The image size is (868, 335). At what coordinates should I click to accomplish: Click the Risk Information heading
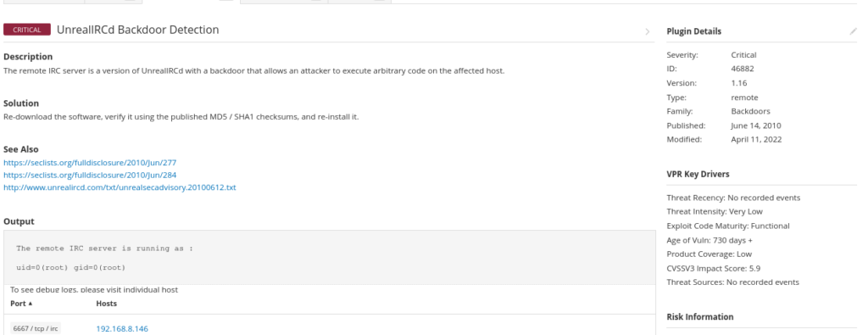tap(699, 316)
